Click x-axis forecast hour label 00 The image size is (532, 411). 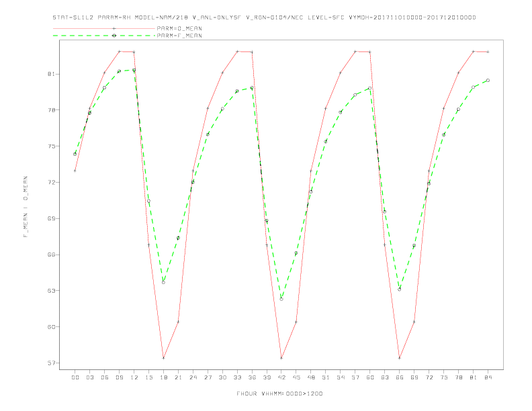pos(75,377)
